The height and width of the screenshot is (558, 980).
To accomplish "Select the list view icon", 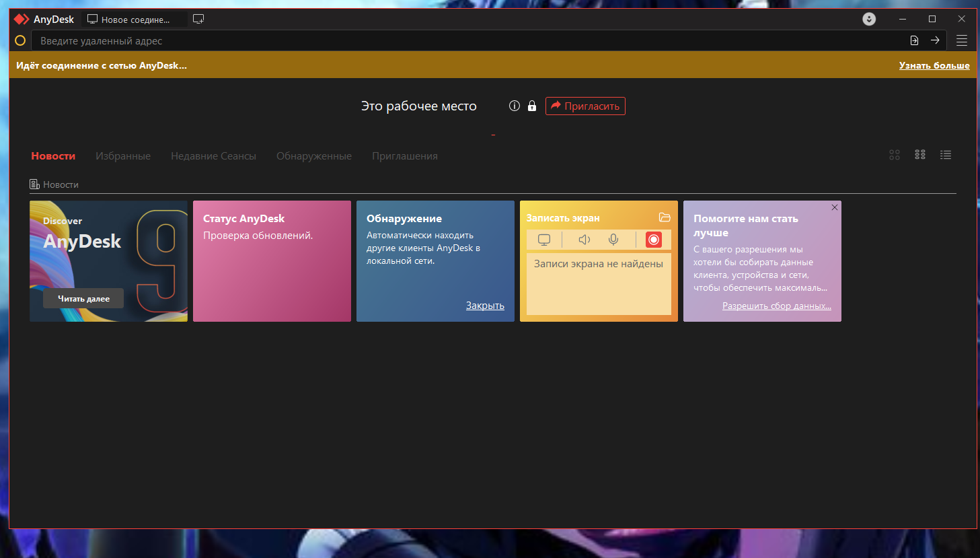I will [946, 155].
